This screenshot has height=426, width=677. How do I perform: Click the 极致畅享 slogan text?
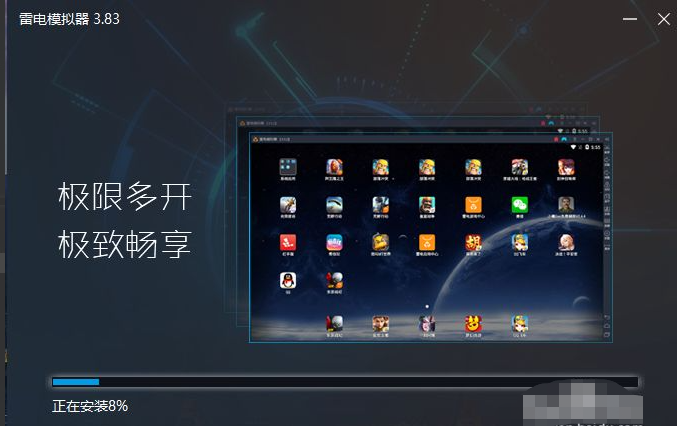tap(124, 243)
